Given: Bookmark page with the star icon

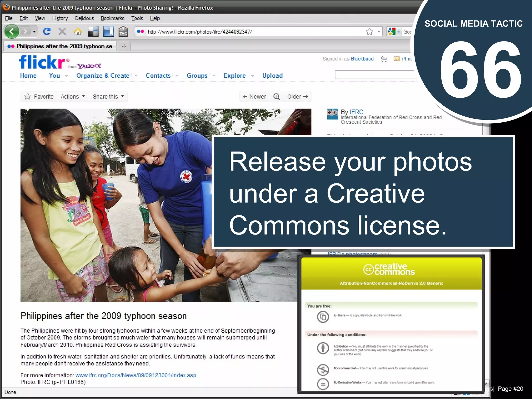Looking at the screenshot, I should [x=369, y=32].
